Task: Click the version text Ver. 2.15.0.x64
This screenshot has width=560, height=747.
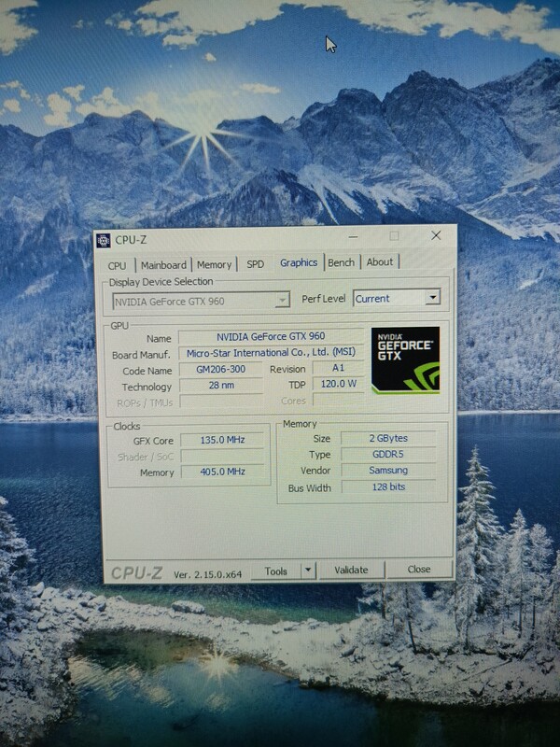Action: pos(207,574)
